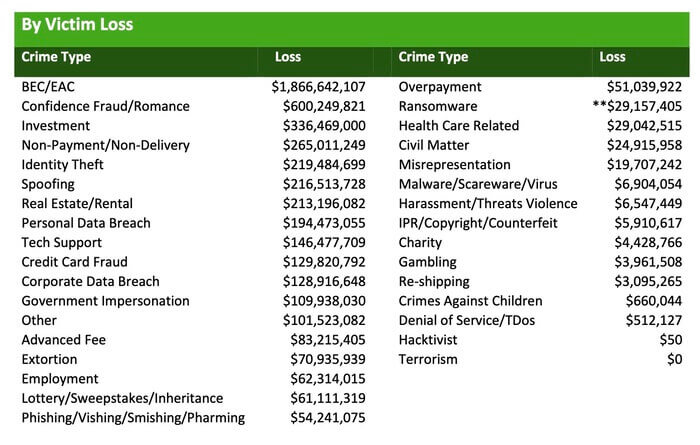Select the BEC/EAC crime type row
Screen dimensions: 700x445
tap(50, 87)
